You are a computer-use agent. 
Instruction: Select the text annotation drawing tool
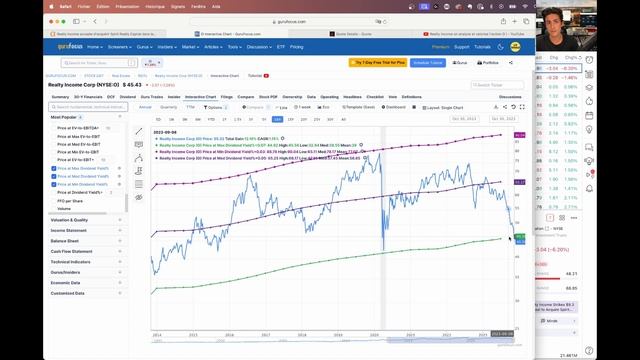(x=139, y=144)
